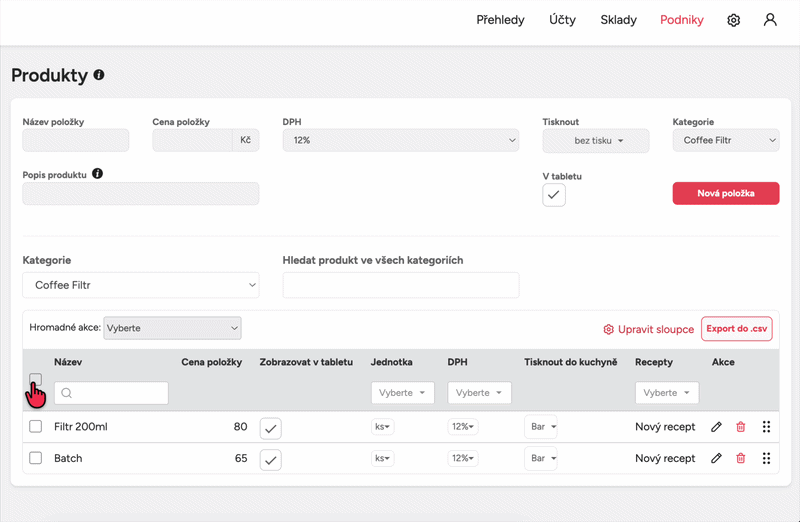Click the info icon beside Popis produktu
The image size is (800, 522).
point(97,173)
